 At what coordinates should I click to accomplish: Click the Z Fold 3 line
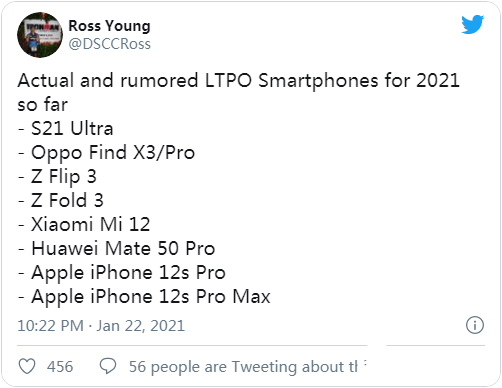tap(61, 200)
